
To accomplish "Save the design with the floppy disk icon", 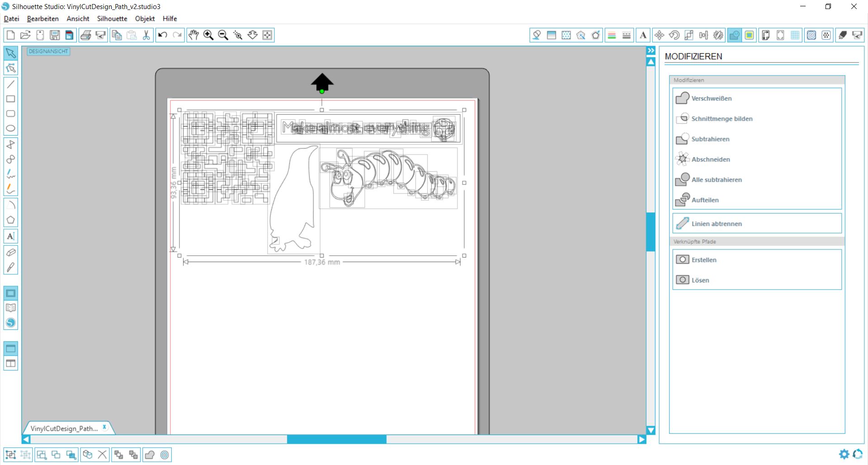I will pos(55,35).
